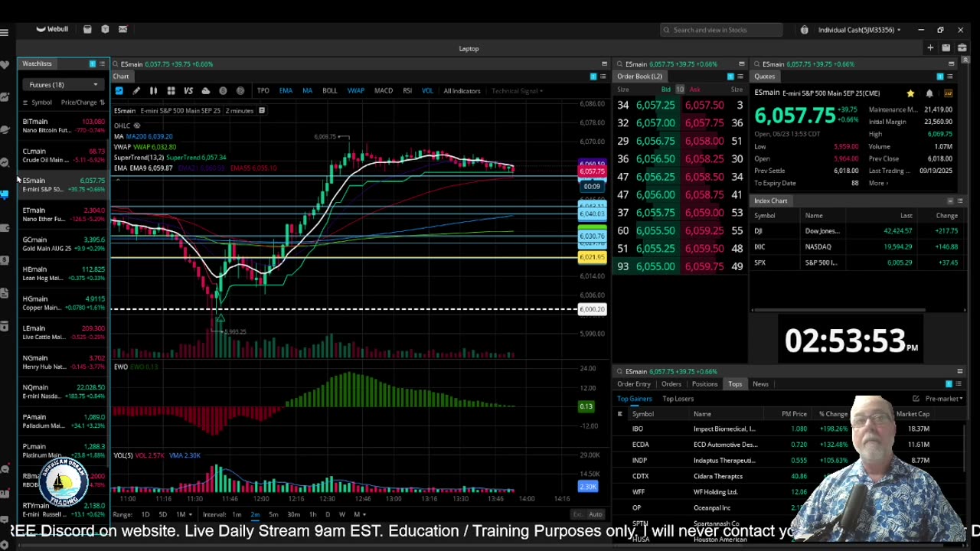Click All Indicators button

462,91
